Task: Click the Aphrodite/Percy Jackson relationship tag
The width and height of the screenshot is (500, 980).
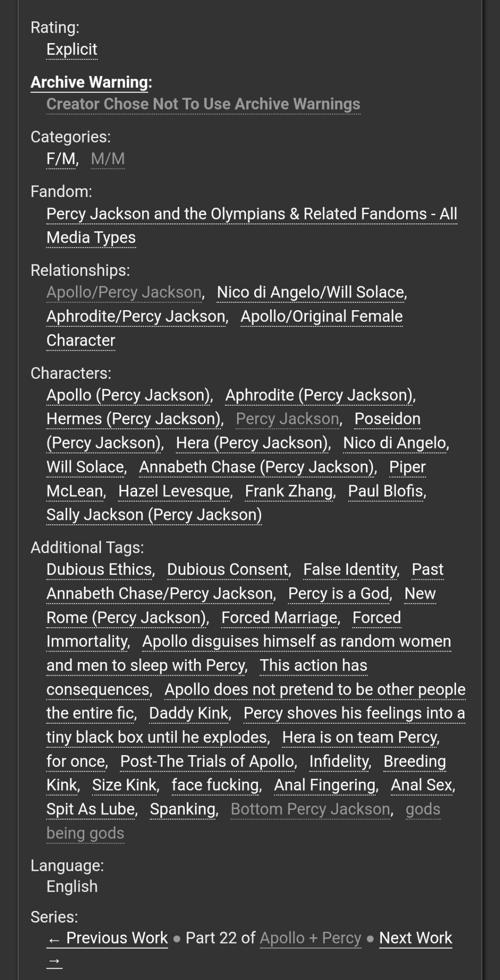Action: pos(137,317)
